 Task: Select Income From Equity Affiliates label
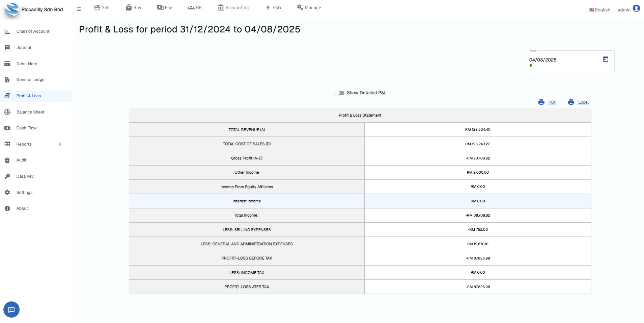coord(247,187)
